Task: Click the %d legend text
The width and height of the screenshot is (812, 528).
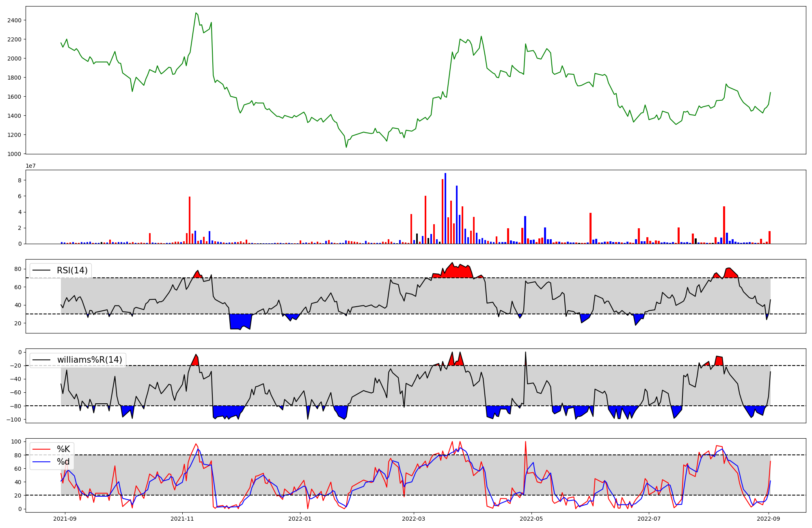Action: coord(63,462)
